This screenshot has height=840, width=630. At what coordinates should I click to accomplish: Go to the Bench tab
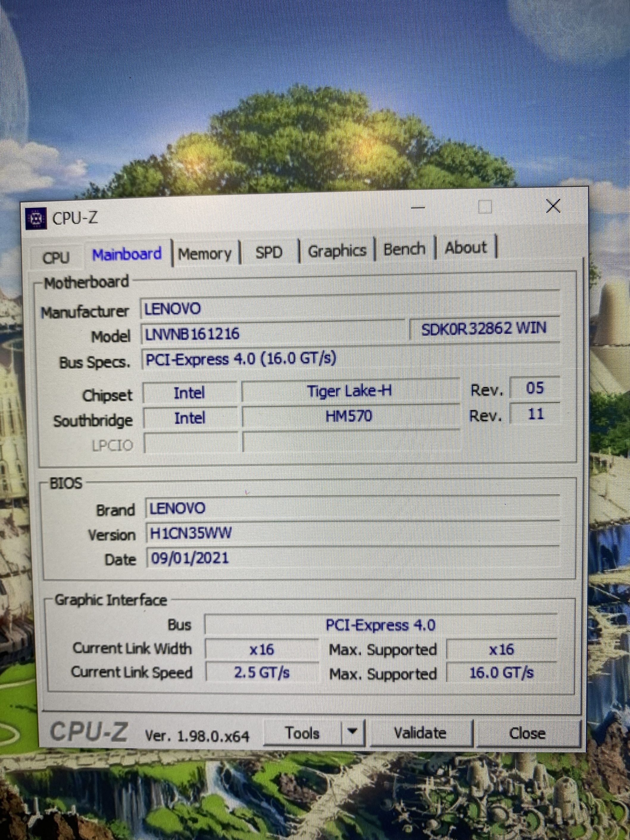tap(404, 249)
